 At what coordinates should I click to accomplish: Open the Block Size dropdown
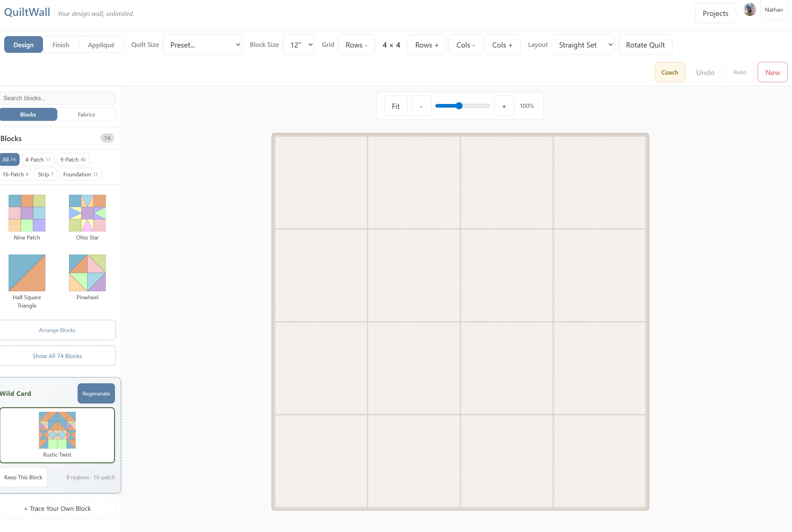(298, 44)
